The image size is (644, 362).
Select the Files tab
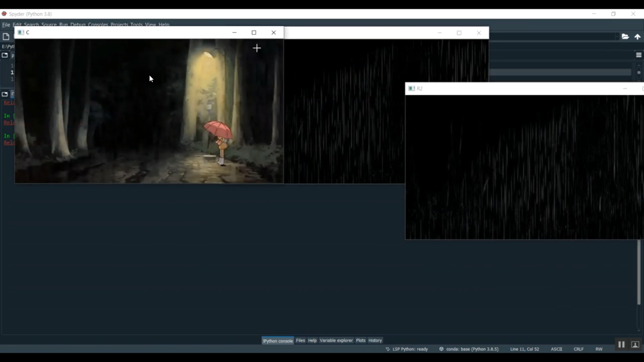(300, 341)
